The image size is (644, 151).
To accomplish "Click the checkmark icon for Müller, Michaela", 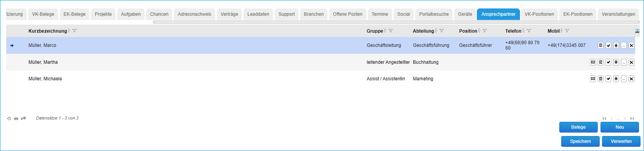I will pyautogui.click(x=608, y=79).
